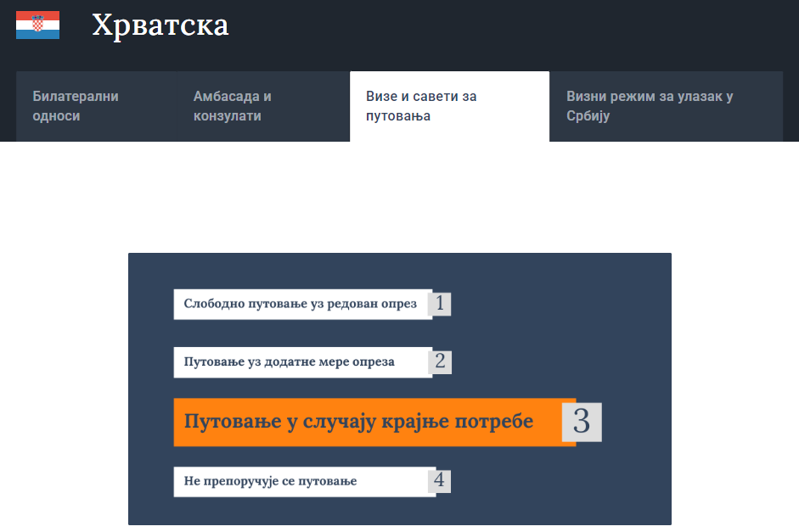This screenshot has width=799, height=532.
Task: Choose Слободно путовање уз редован опрез
Action: pos(301,304)
